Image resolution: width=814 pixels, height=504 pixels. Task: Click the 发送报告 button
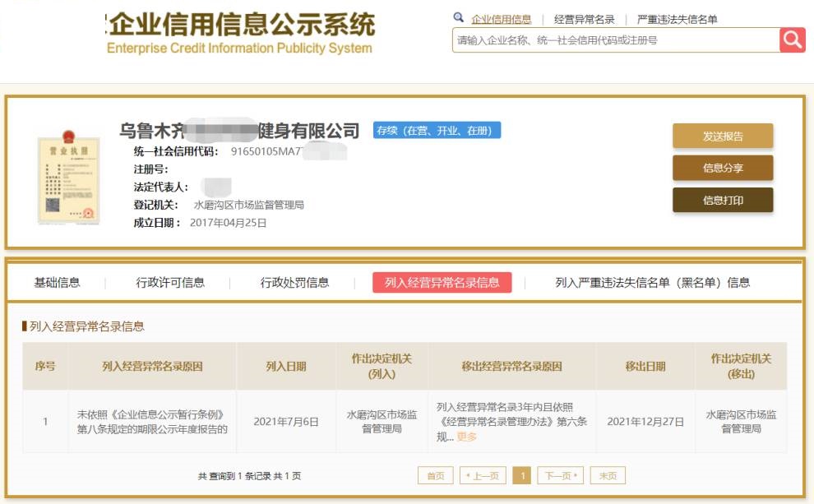coord(723,136)
